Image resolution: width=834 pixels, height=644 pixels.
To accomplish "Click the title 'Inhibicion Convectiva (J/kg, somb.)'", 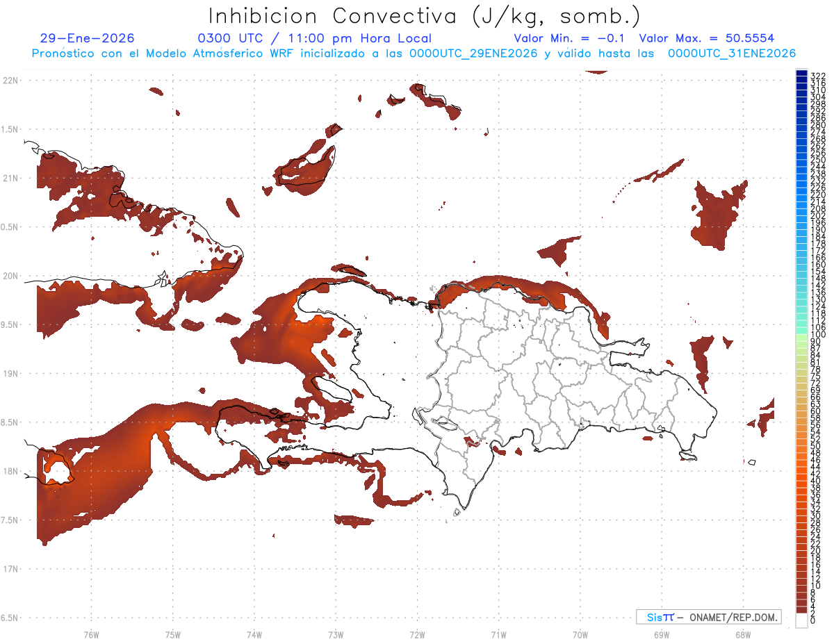I will point(425,16).
